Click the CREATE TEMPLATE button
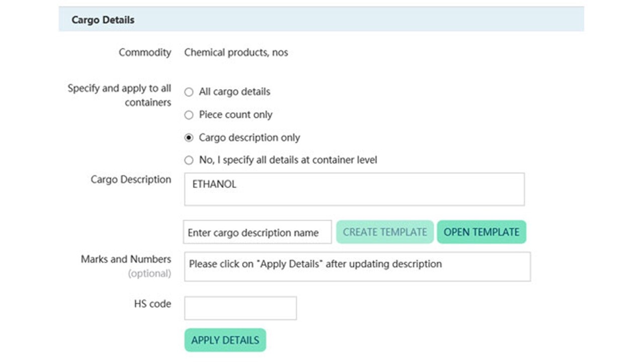 pyautogui.click(x=384, y=232)
